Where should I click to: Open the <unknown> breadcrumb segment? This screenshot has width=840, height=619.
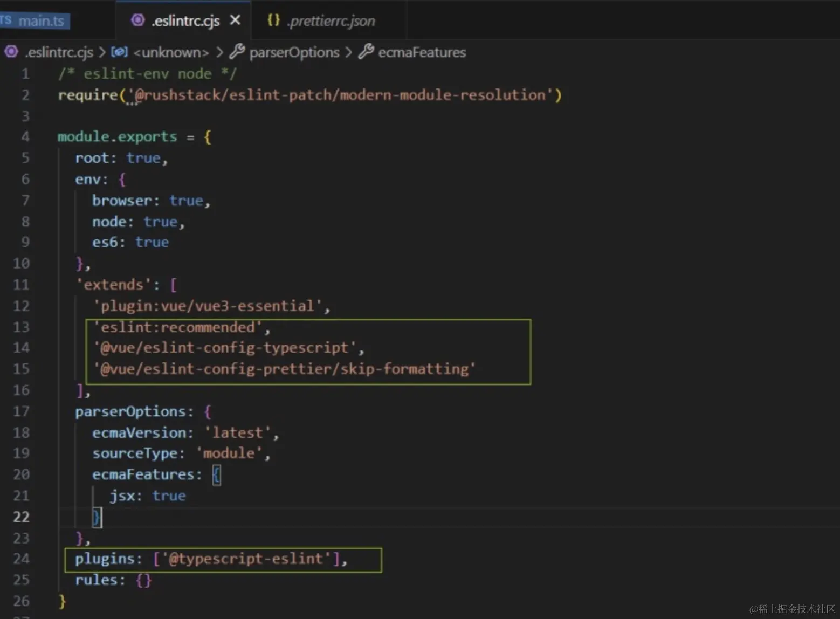point(171,52)
